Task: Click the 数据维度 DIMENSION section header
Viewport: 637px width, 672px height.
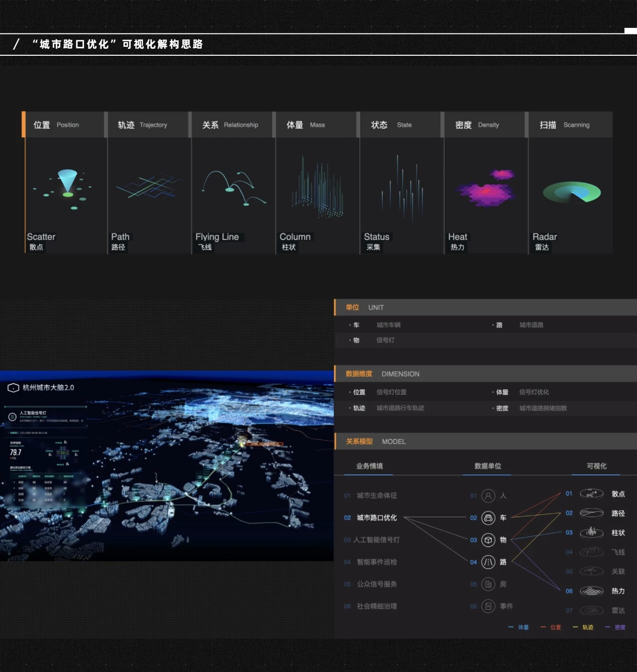Action: tap(383, 374)
